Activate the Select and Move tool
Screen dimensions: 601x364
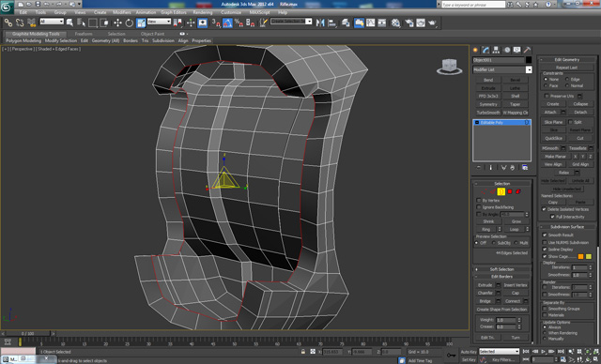point(117,23)
